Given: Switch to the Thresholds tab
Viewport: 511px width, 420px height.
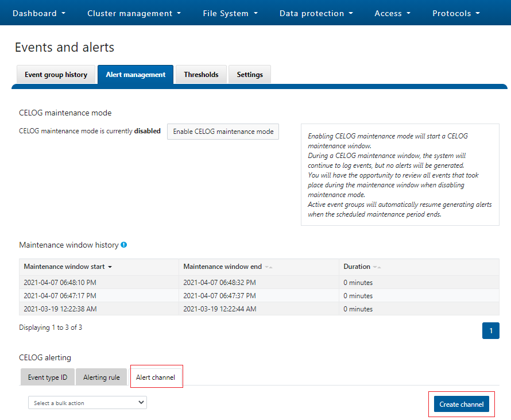Looking at the screenshot, I should pyautogui.click(x=201, y=74).
